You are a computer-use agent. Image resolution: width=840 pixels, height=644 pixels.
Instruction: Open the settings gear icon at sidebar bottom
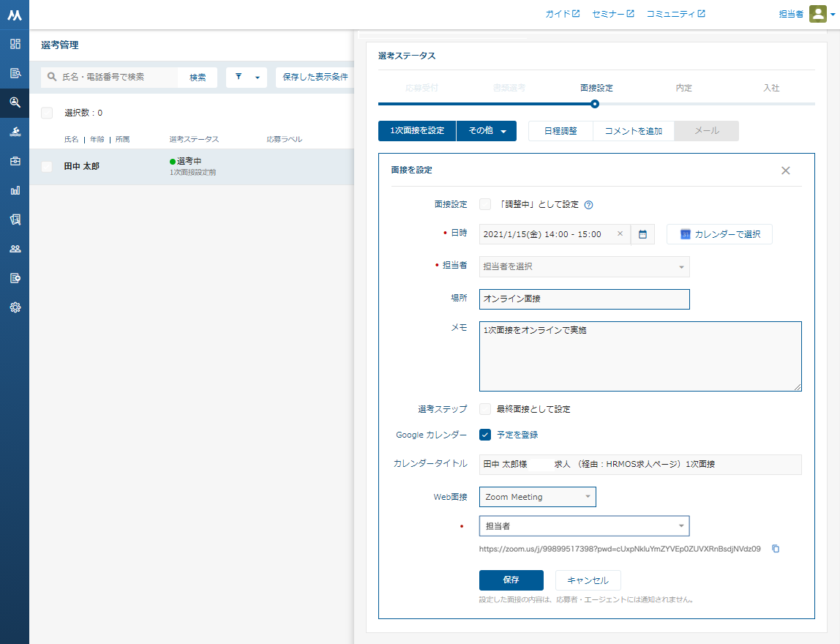click(x=15, y=307)
